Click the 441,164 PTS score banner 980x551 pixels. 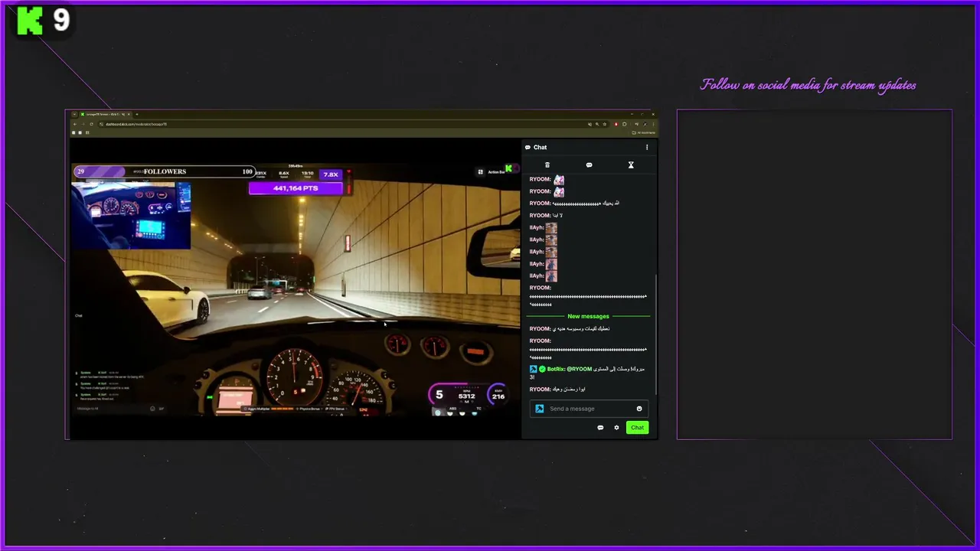(x=296, y=188)
